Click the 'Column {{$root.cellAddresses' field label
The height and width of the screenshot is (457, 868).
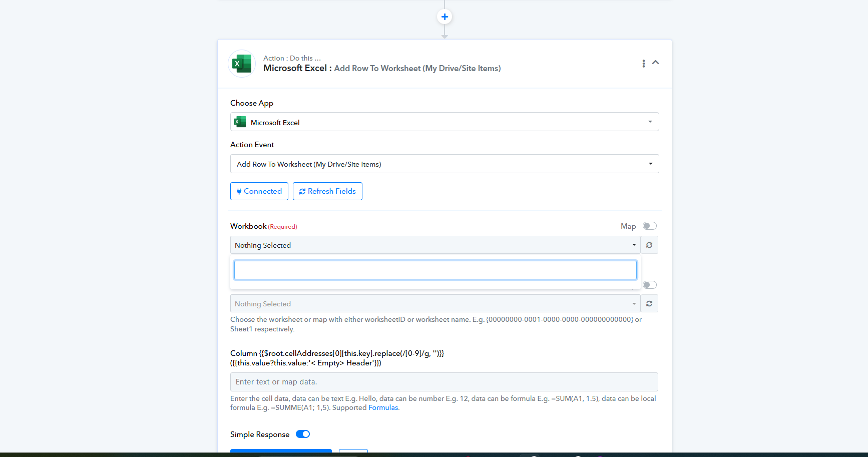337,358
